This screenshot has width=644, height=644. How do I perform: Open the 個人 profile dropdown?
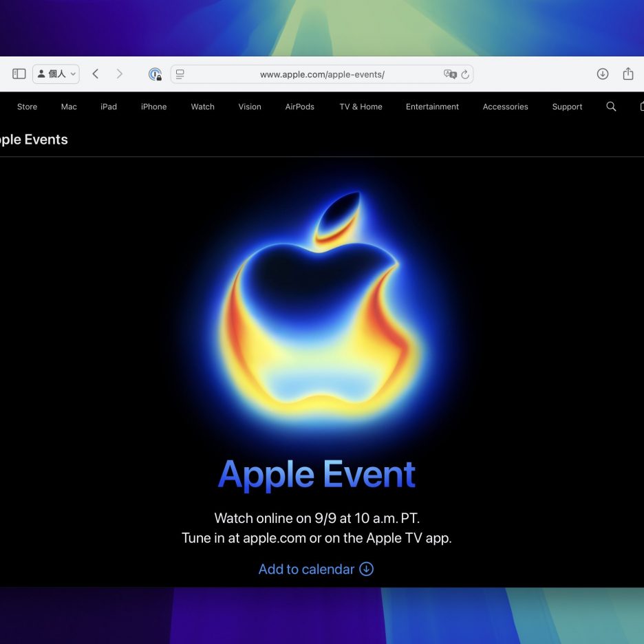click(x=56, y=74)
